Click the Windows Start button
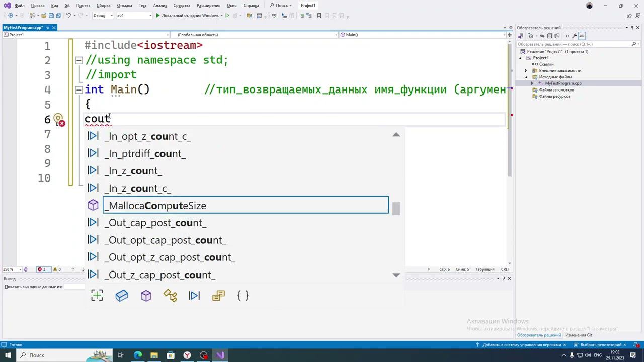Image resolution: width=644 pixels, height=362 pixels. pos(8,355)
